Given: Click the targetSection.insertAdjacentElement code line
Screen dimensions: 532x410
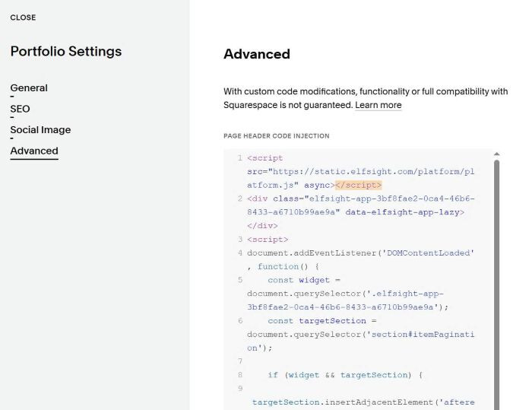Looking at the screenshot, I should click(363, 402).
